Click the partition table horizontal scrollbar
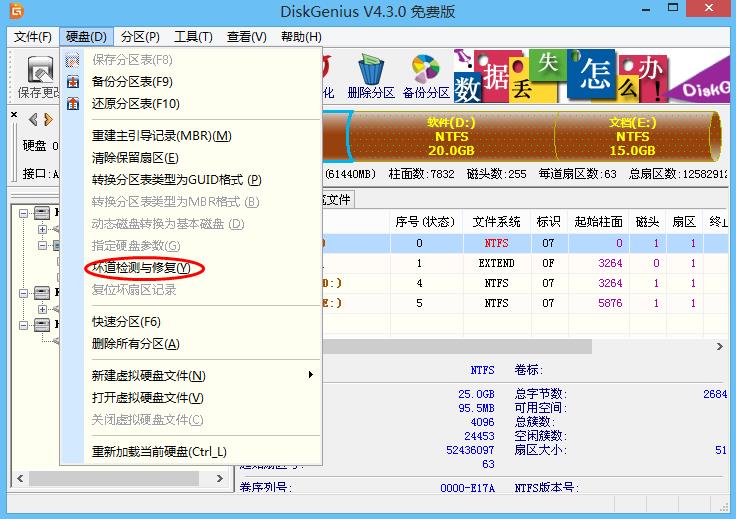 tap(457, 346)
